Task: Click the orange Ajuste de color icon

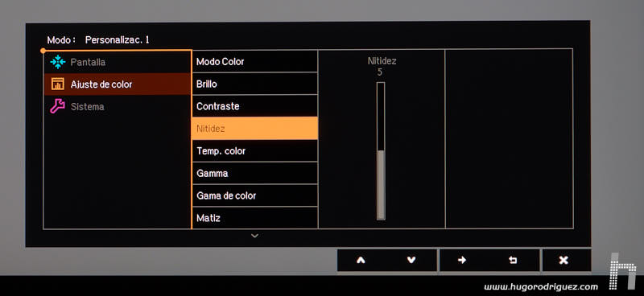Action: pyautogui.click(x=57, y=84)
